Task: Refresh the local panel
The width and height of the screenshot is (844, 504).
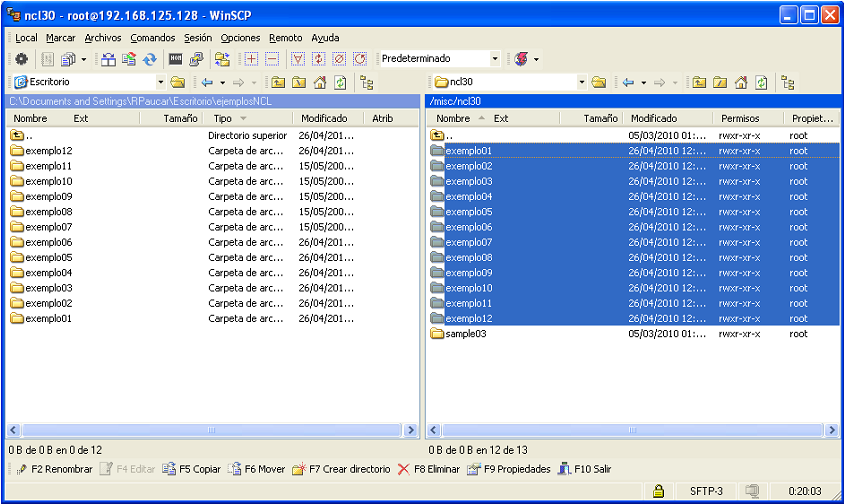Action: 340,82
